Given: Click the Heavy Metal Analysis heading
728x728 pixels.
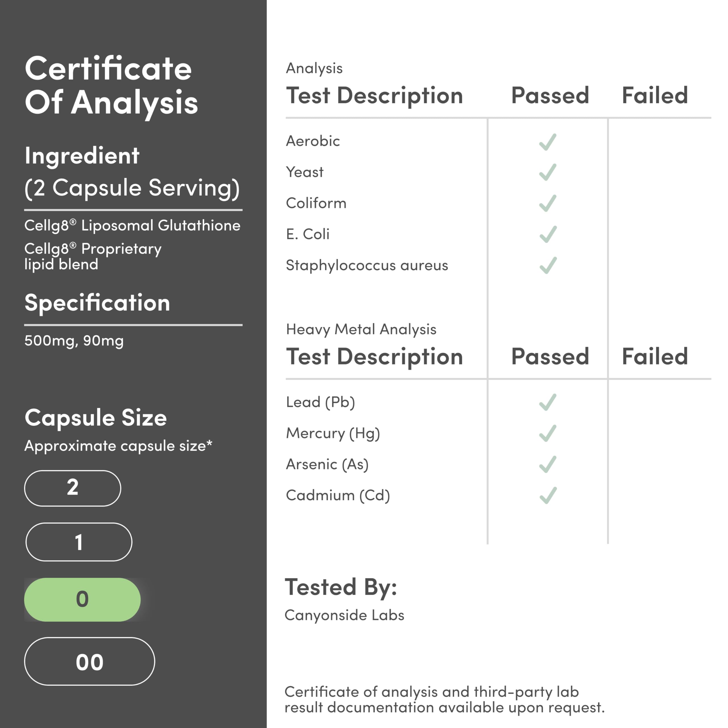Looking at the screenshot, I should point(361,329).
